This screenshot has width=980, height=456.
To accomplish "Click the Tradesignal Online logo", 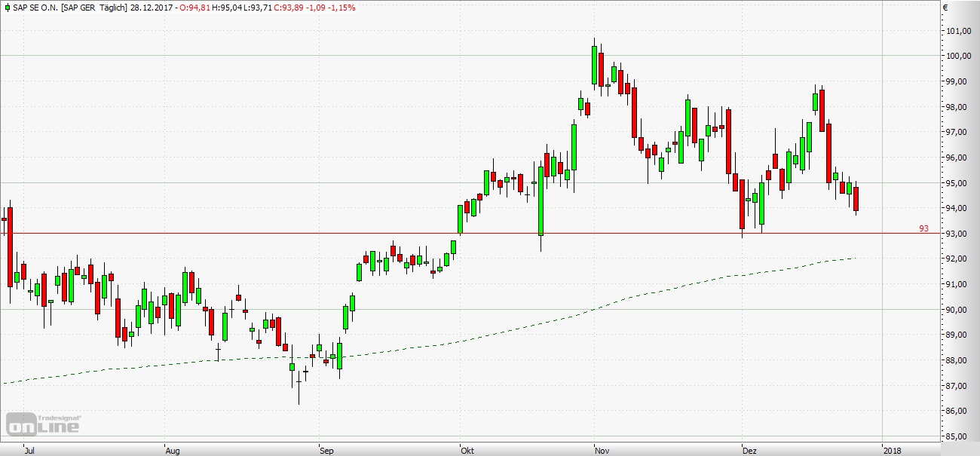I will pos(43,424).
